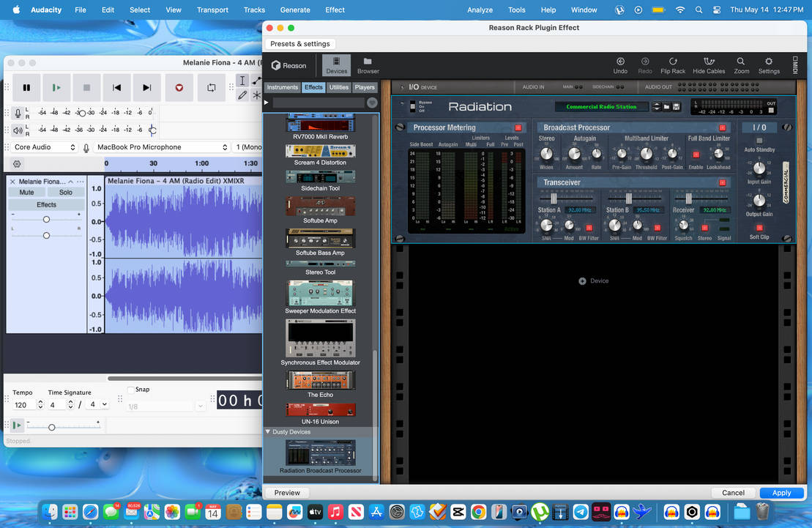Skip to end of the Audacity track
812x528 pixels.
click(x=147, y=88)
